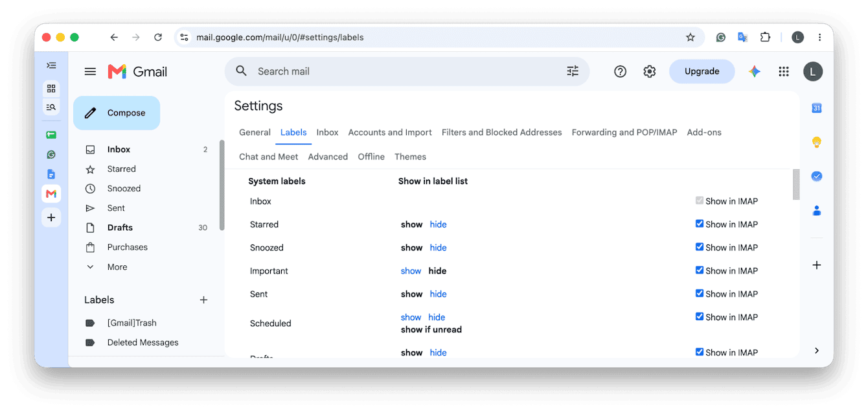
Task: Open search options filter icon
Action: point(573,71)
